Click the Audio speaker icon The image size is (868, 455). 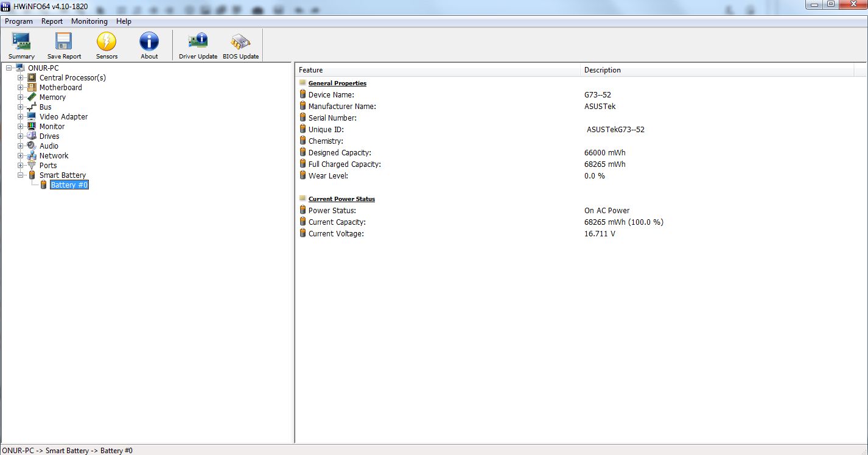pos(32,146)
